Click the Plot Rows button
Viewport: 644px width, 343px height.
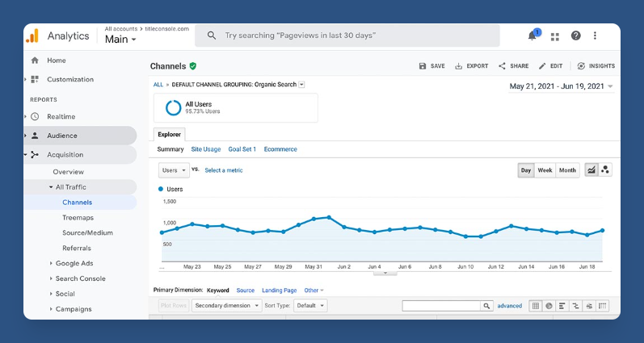174,306
